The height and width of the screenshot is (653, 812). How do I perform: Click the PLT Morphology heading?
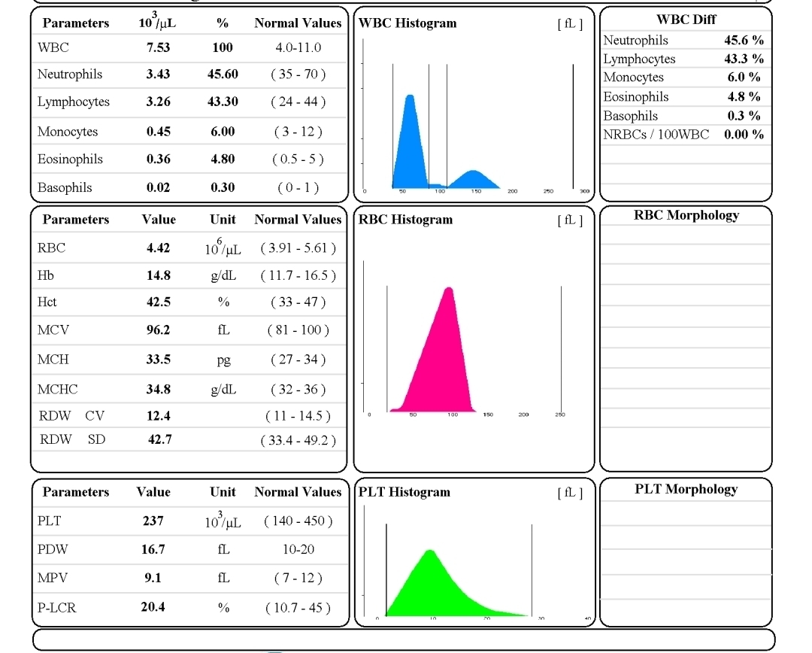point(686,489)
